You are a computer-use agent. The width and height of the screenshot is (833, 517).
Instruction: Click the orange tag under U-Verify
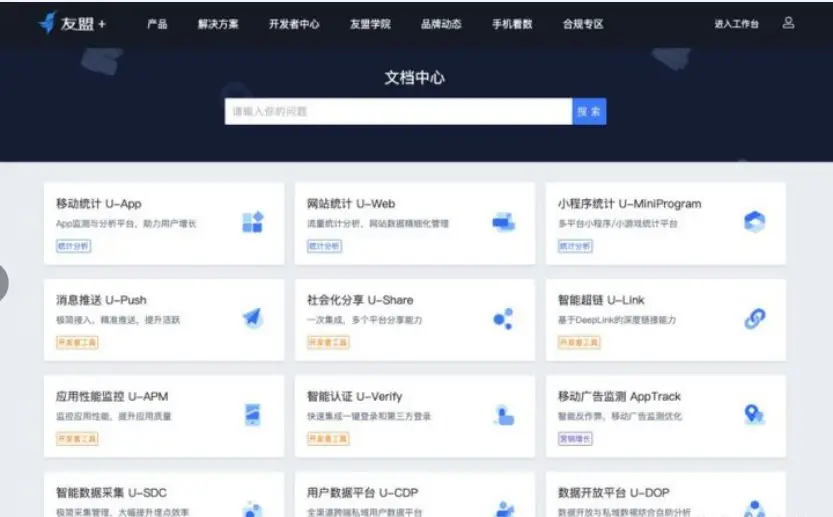click(x=328, y=438)
